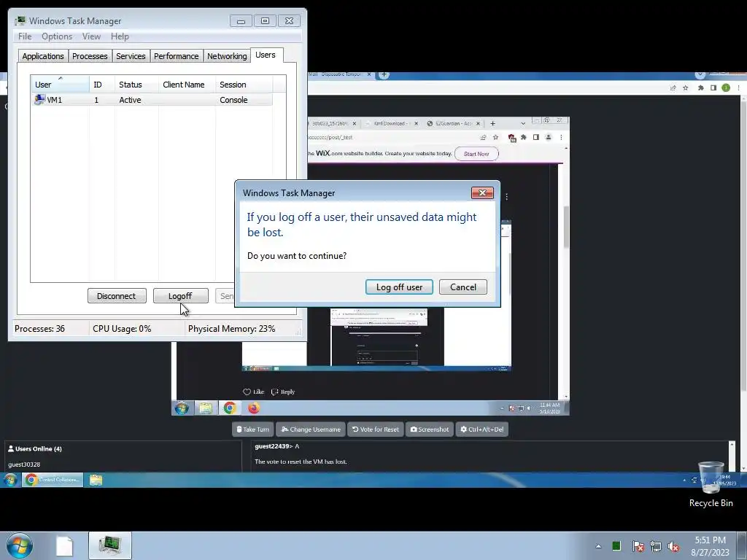
Task: Click the Recycle Bin desktop icon
Action: coord(711,483)
